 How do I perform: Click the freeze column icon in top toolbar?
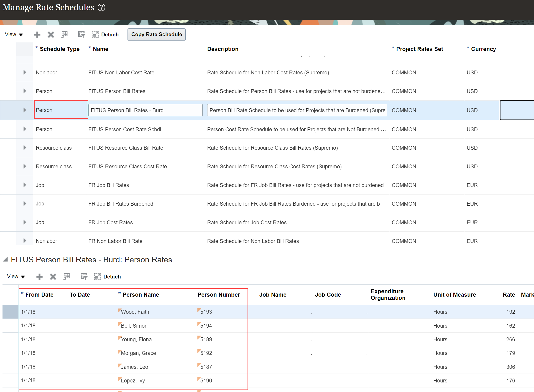click(64, 35)
